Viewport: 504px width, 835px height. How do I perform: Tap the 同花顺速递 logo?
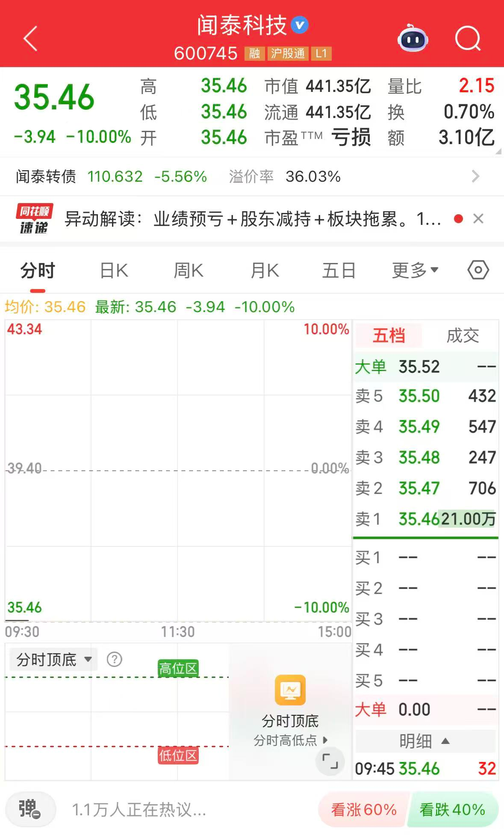point(34,219)
